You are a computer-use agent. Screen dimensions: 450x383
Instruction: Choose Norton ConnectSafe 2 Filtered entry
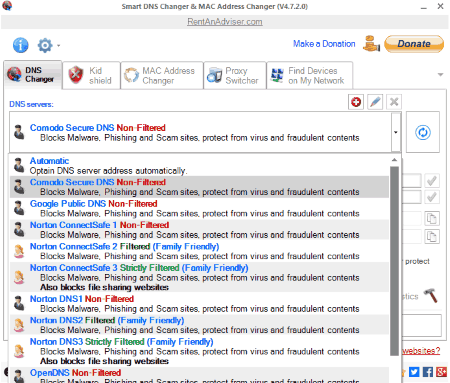tap(199, 251)
